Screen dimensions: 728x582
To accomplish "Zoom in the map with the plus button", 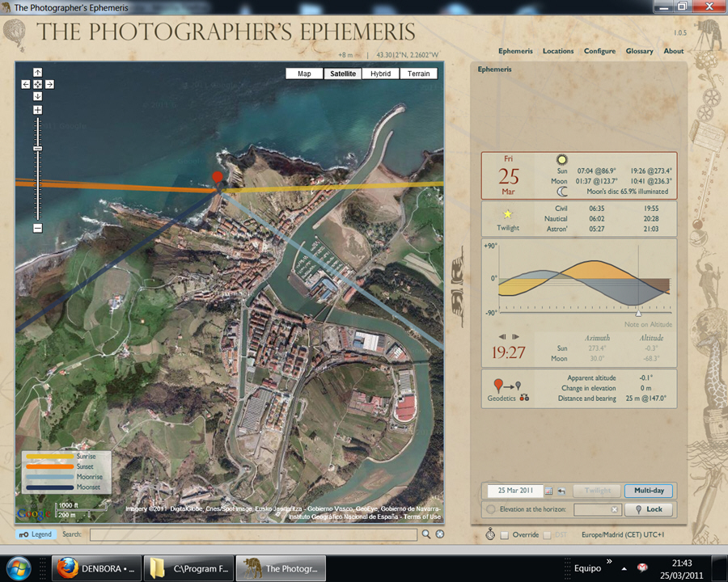I will pyautogui.click(x=37, y=110).
